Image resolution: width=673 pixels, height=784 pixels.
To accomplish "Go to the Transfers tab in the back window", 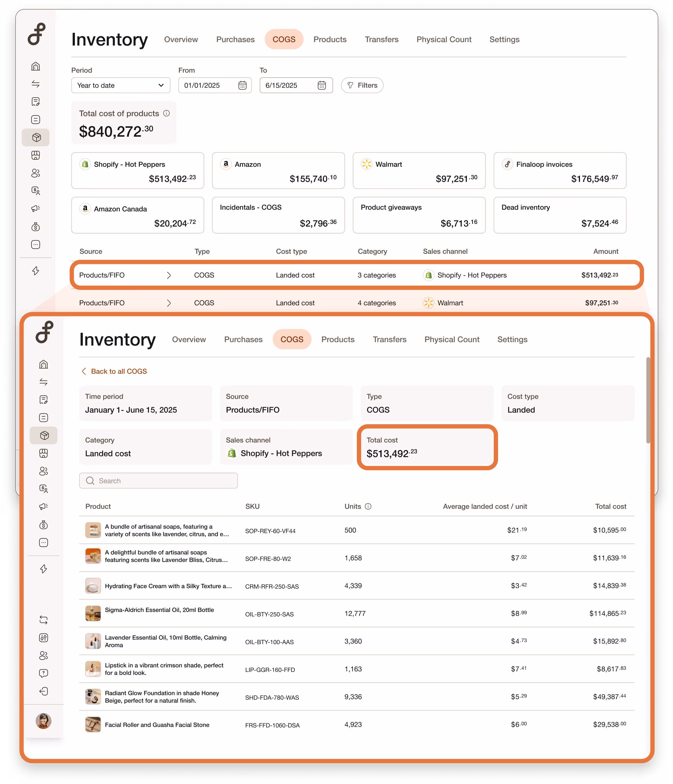I will [382, 39].
